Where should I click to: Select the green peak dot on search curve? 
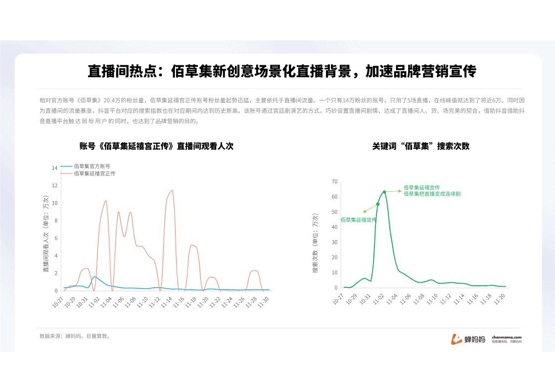[x=384, y=192]
